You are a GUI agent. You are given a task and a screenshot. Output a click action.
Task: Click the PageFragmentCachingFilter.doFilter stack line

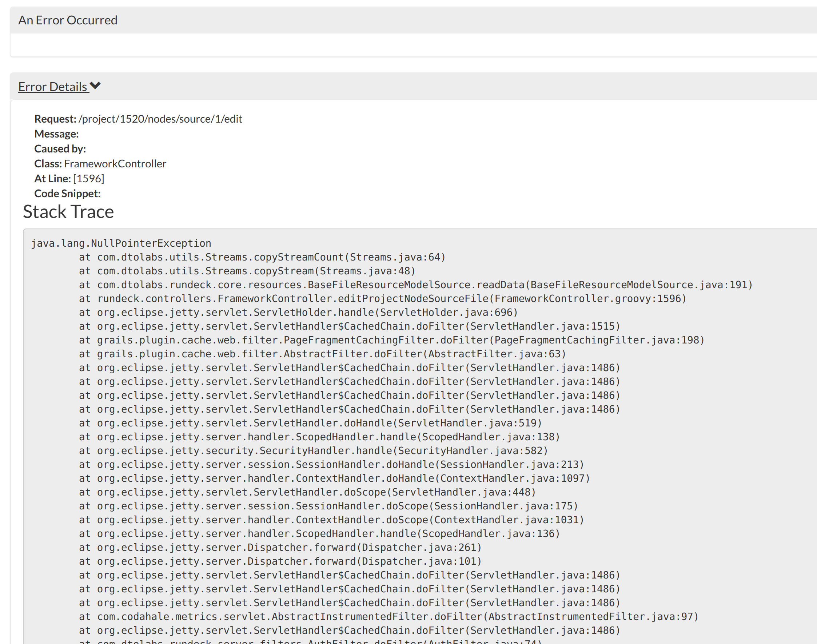coord(391,340)
